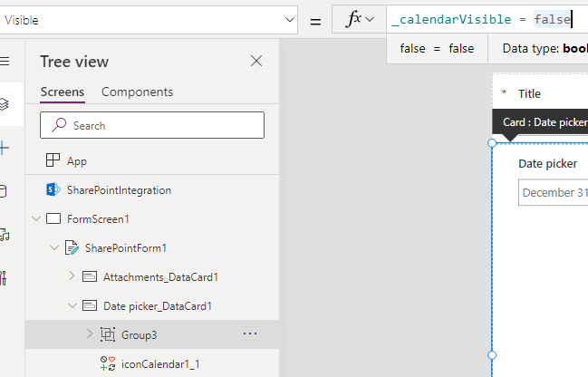Collapse the SharePointForm1 node

tap(53, 247)
